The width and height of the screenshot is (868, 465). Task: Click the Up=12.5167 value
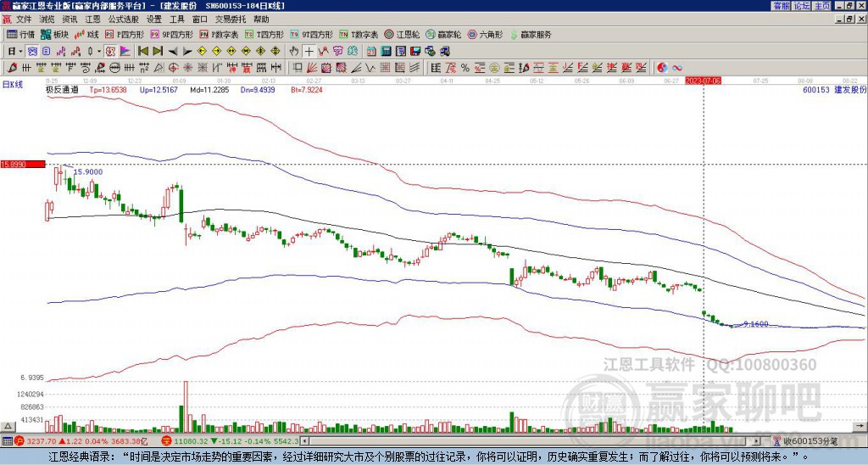pyautogui.click(x=159, y=89)
